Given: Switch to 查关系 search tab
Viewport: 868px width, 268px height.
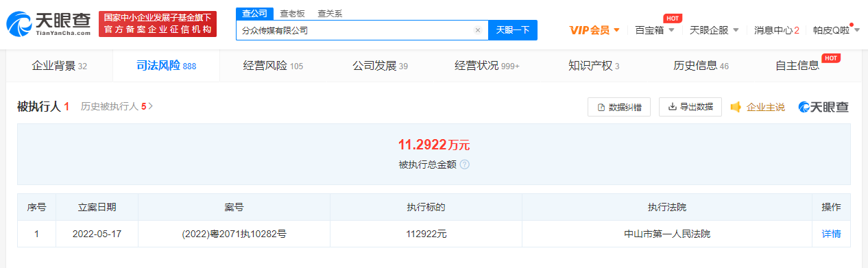Looking at the screenshot, I should [x=330, y=13].
